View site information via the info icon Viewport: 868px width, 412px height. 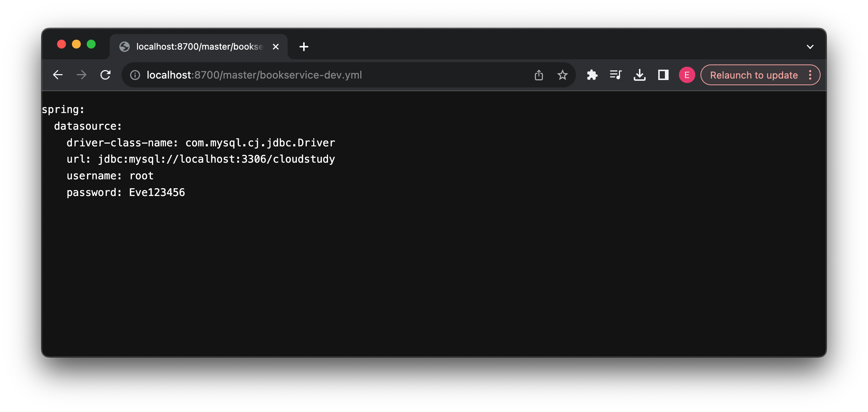point(135,74)
